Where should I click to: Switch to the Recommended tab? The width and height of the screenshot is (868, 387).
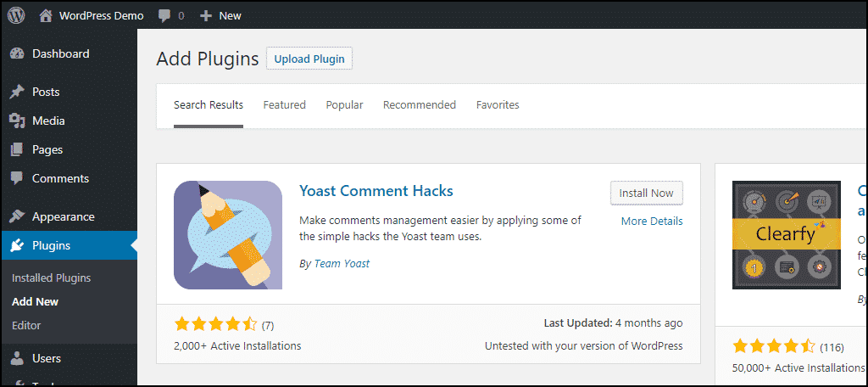pos(420,104)
